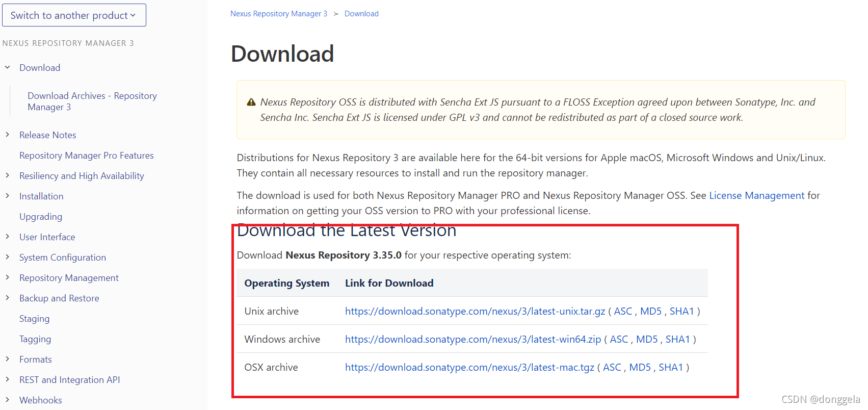Open the Switch to another product dropdown

pos(74,15)
